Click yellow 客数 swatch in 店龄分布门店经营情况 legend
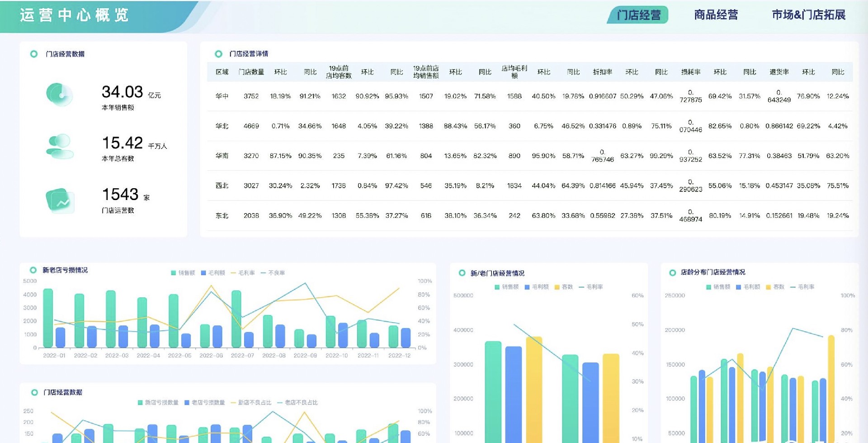868x443 pixels. (768, 287)
